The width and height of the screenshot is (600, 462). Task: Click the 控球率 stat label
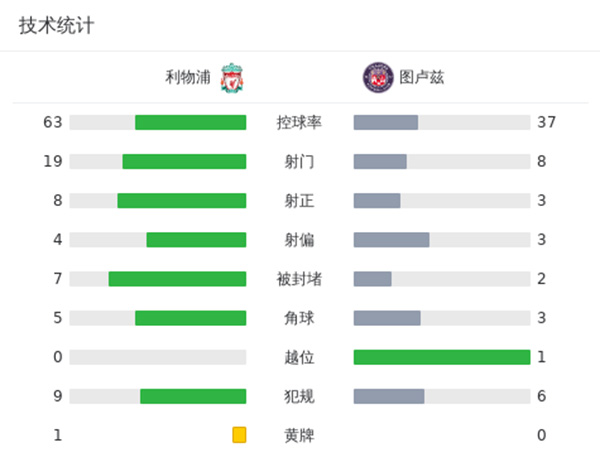[x=299, y=122]
